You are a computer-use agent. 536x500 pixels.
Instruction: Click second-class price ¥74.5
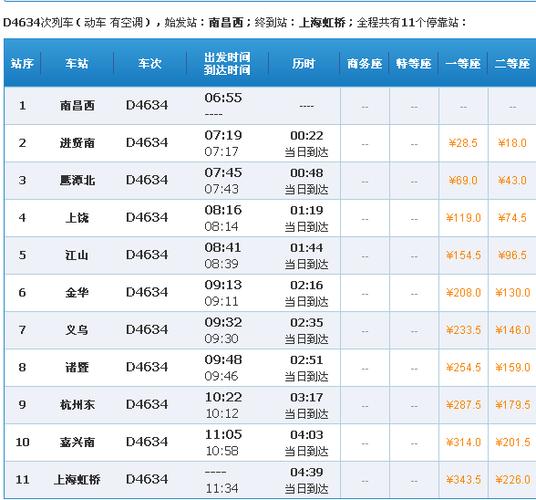pos(512,218)
